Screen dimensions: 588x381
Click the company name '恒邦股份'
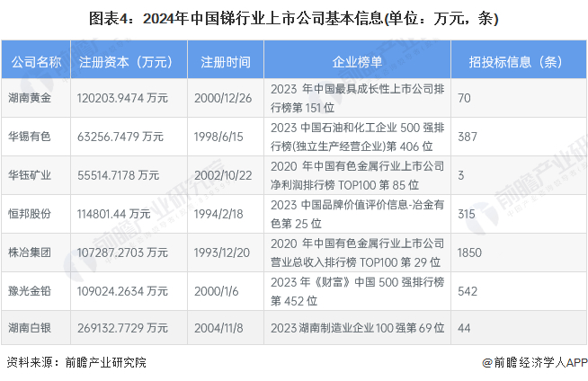[30, 214]
